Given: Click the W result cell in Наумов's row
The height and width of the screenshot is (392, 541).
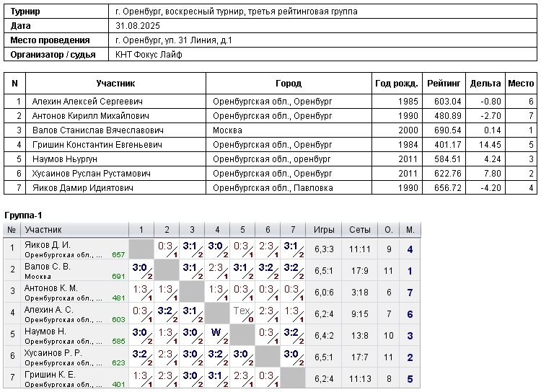Looking at the screenshot, I should 217,335.
